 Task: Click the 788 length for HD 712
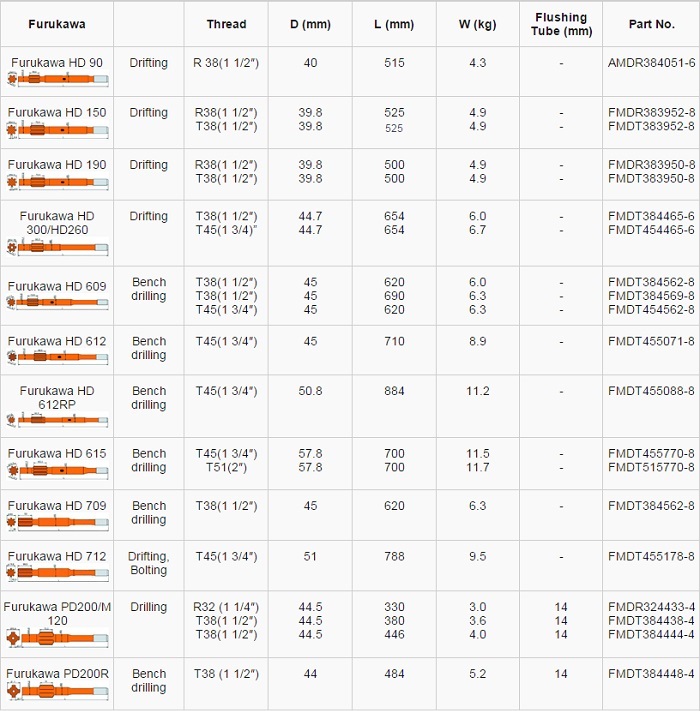click(x=394, y=556)
